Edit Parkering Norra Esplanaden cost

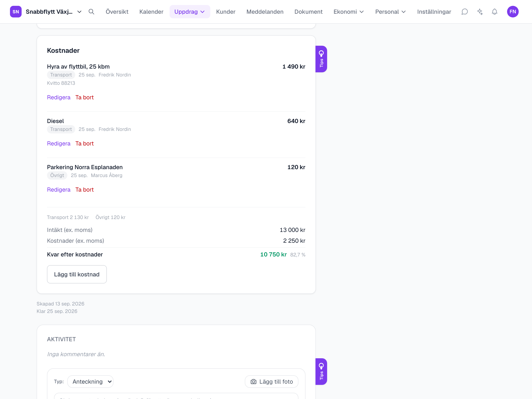(x=59, y=190)
